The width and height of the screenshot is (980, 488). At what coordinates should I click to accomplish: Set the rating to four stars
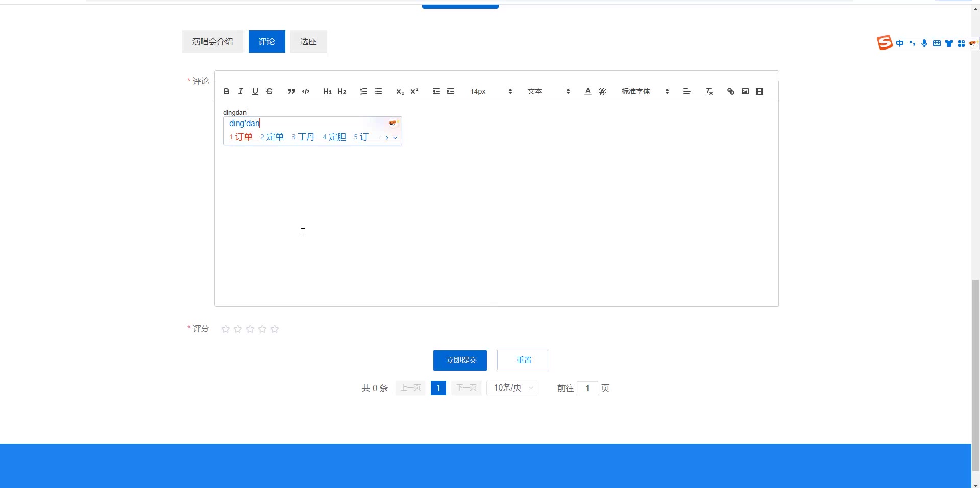point(262,329)
